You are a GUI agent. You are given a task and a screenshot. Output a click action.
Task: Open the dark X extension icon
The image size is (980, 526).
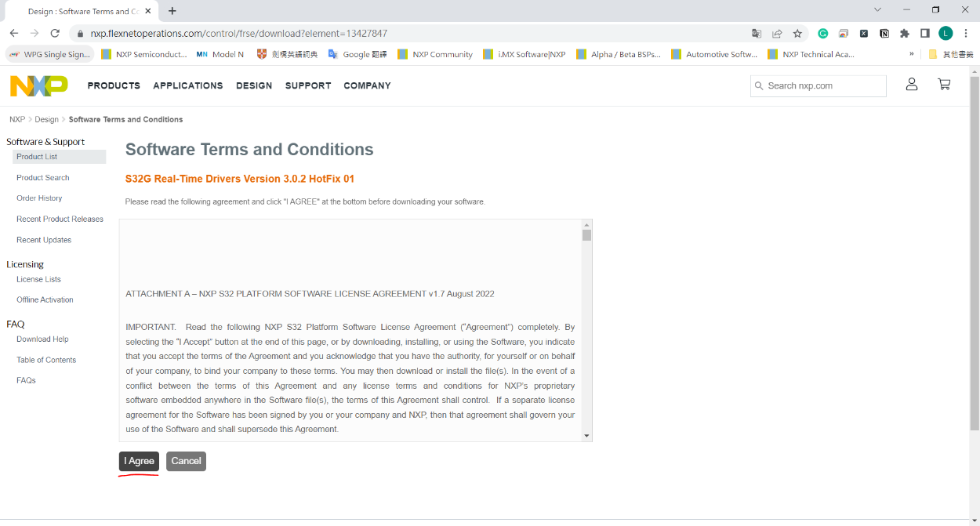click(x=864, y=34)
